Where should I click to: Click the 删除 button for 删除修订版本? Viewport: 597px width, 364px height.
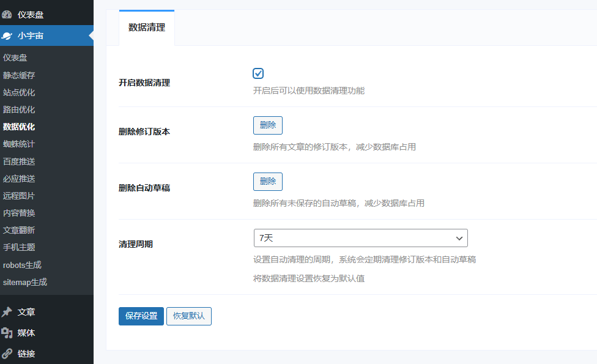268,125
